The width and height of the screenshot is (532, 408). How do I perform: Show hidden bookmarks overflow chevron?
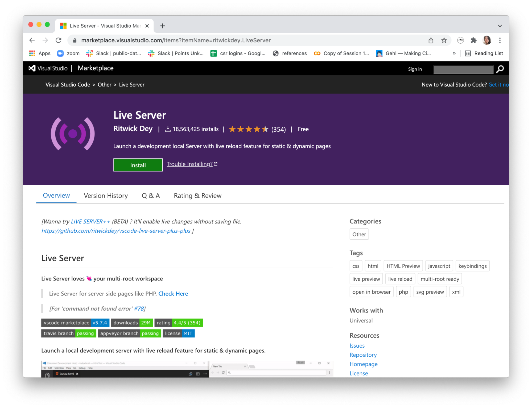pyautogui.click(x=454, y=53)
